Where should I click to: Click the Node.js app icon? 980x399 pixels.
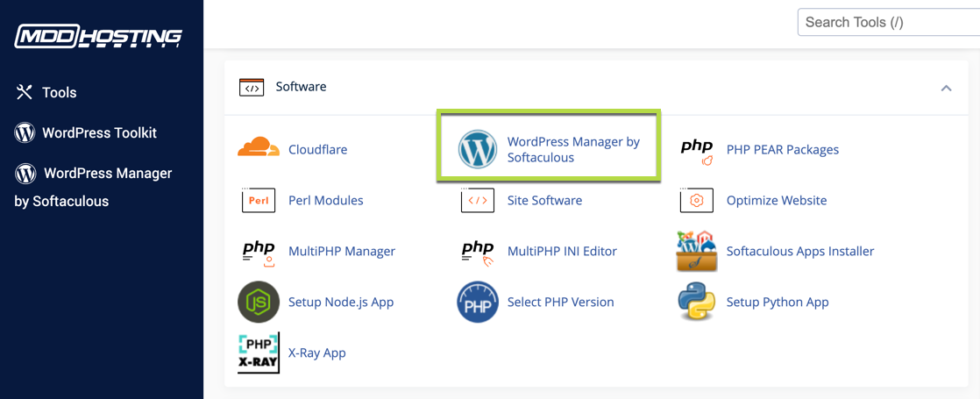[x=259, y=302]
